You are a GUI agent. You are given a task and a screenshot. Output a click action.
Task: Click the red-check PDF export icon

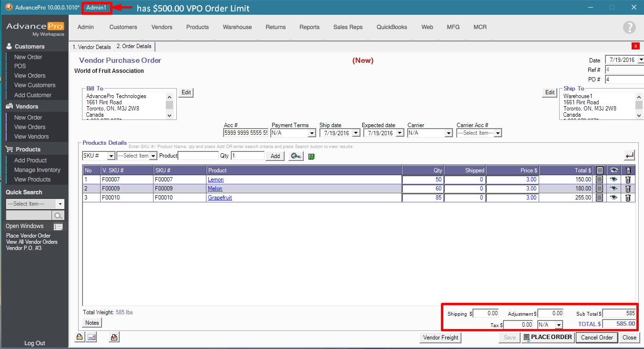click(114, 338)
